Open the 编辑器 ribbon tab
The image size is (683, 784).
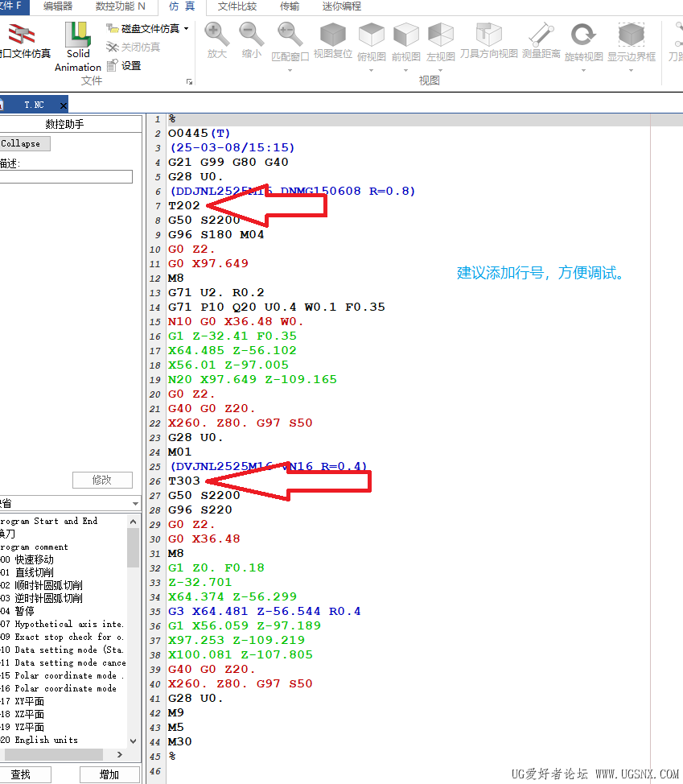58,6
